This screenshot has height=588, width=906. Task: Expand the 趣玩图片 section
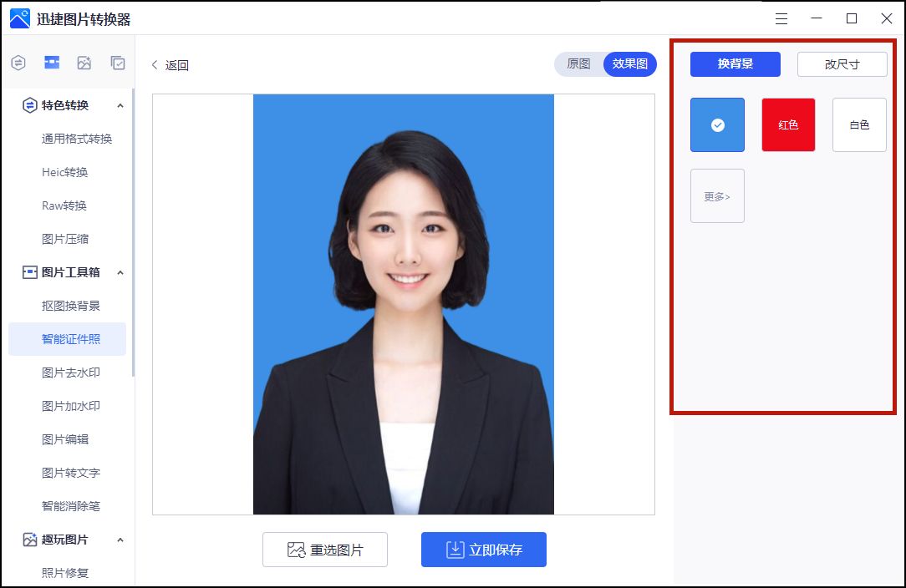[120, 540]
